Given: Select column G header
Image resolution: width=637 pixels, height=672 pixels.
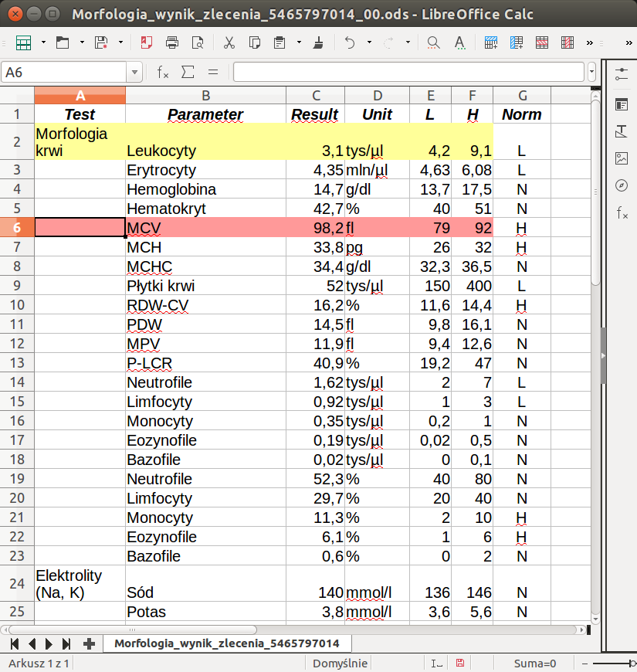Looking at the screenshot, I should click(x=522, y=95).
